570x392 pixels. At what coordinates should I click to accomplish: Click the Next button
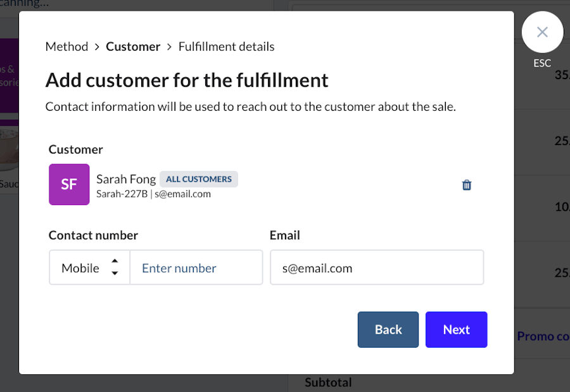[456, 329]
